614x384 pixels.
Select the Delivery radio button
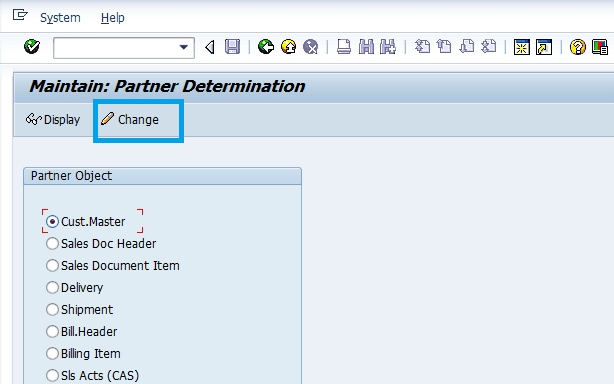pyautogui.click(x=52, y=288)
